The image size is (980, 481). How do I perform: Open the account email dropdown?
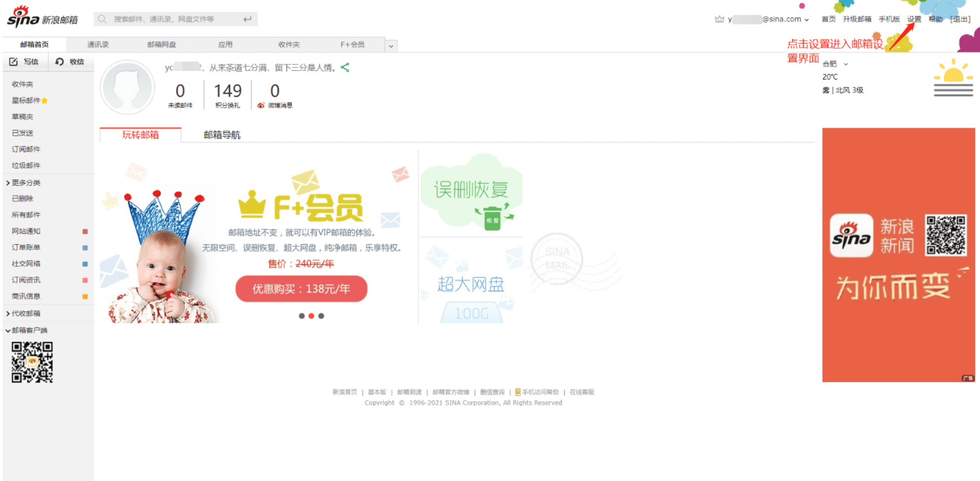[806, 20]
